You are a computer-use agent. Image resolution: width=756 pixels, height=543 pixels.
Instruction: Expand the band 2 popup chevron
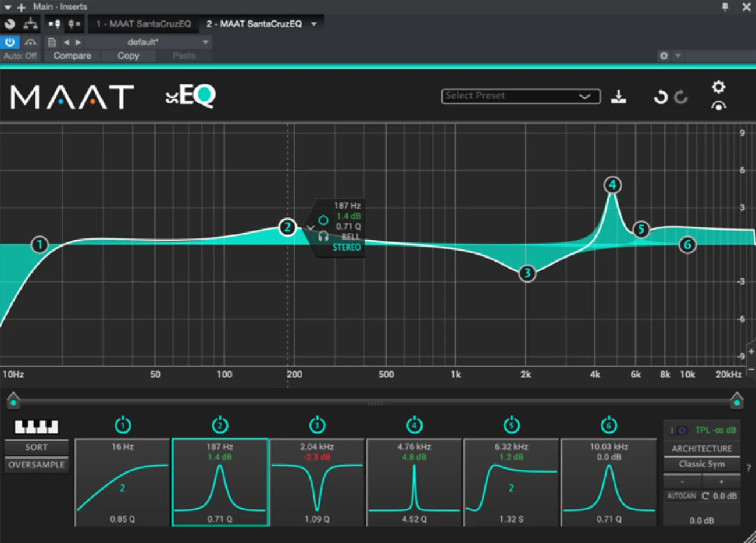[x=311, y=227]
